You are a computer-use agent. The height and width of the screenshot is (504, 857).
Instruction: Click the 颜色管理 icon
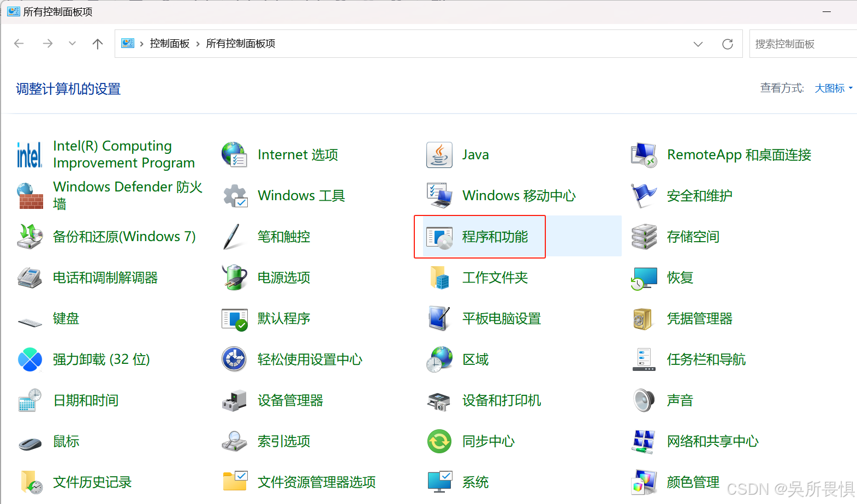(644, 482)
